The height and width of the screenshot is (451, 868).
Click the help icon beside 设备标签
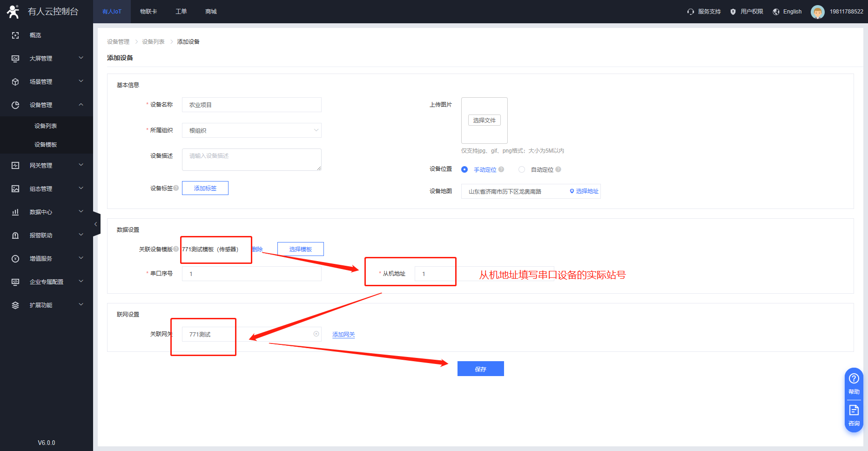tap(176, 188)
